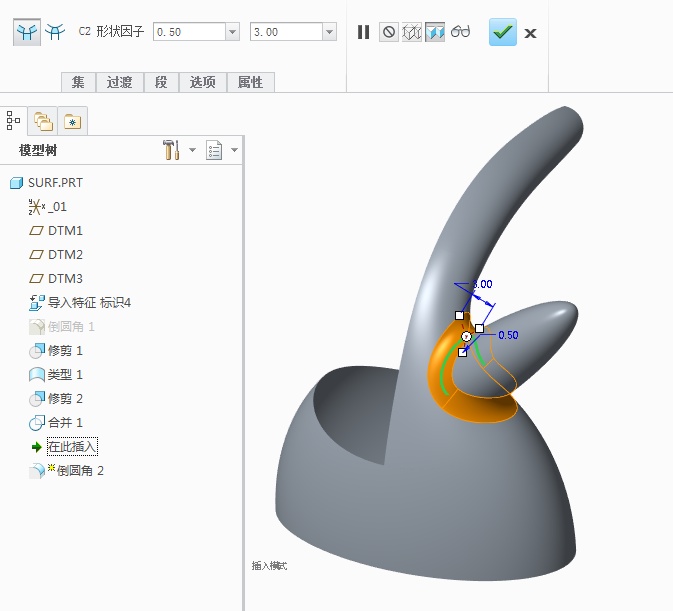Screen dimensions: 673x611
Task: Select 合并 1 in the model tree
Action: tap(65, 423)
